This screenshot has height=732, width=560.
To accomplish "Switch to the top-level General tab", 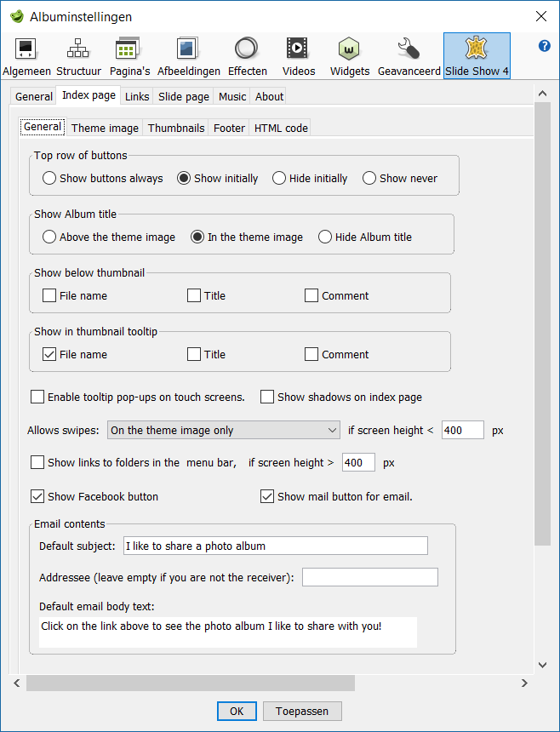I will (33, 97).
